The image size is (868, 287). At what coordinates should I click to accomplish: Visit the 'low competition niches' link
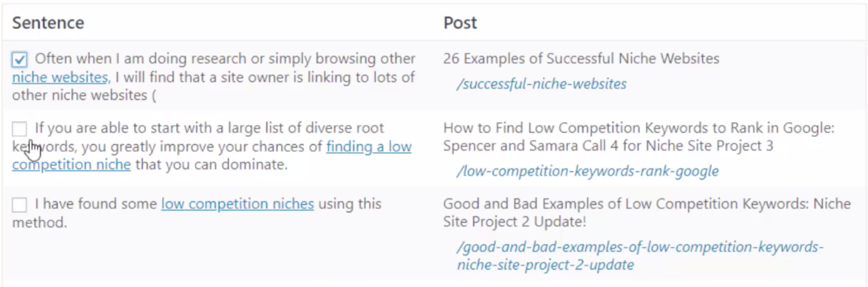click(x=237, y=204)
